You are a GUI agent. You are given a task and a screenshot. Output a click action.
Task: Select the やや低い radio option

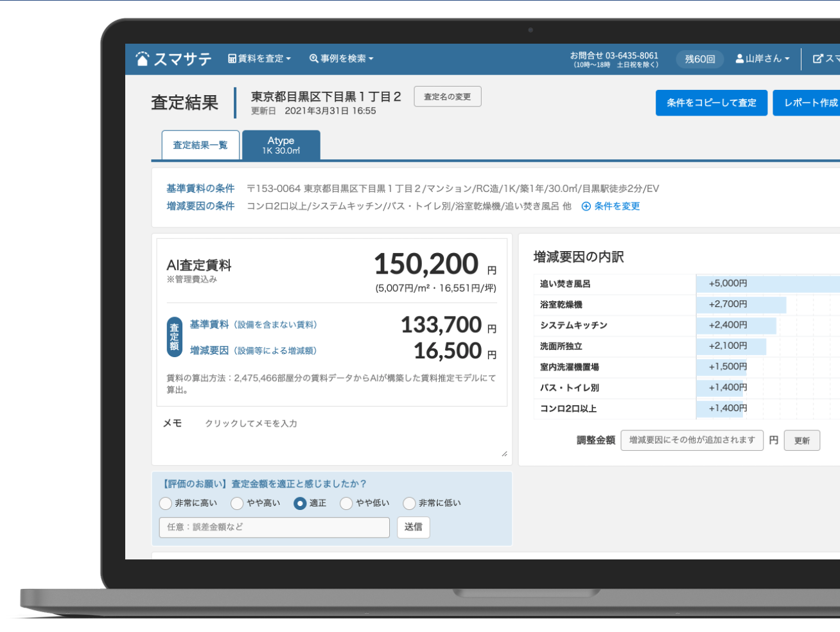pyautogui.click(x=347, y=504)
